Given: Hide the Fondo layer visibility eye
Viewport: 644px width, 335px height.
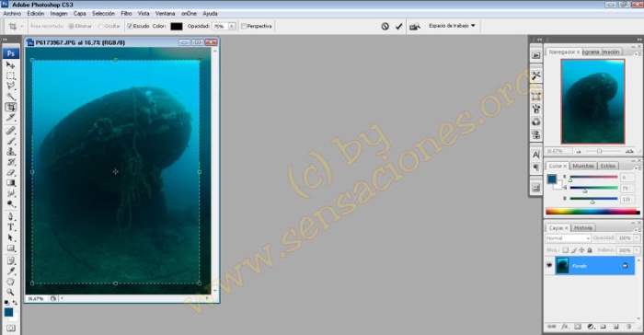Looking at the screenshot, I should coord(549,266).
